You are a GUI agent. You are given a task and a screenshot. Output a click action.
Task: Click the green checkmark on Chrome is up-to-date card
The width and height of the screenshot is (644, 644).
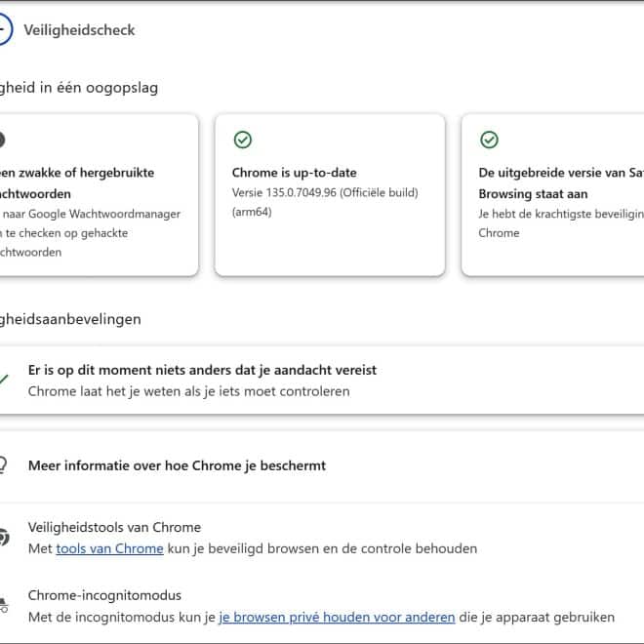click(243, 140)
